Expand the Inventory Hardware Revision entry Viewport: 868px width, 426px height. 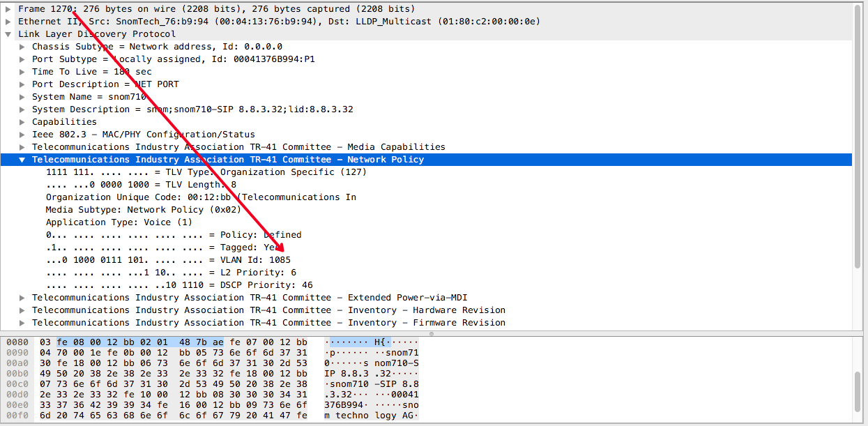22,310
